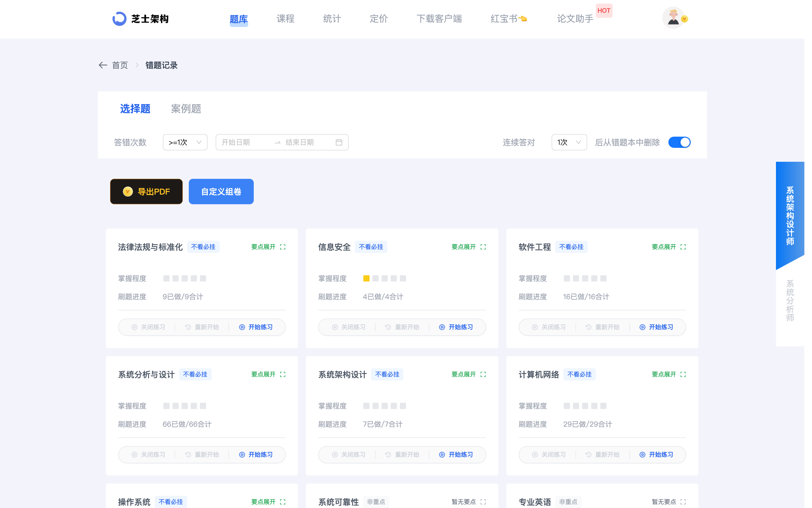Open 论文助手 in the navigation
Screen dimensions: 812x508
point(575,19)
